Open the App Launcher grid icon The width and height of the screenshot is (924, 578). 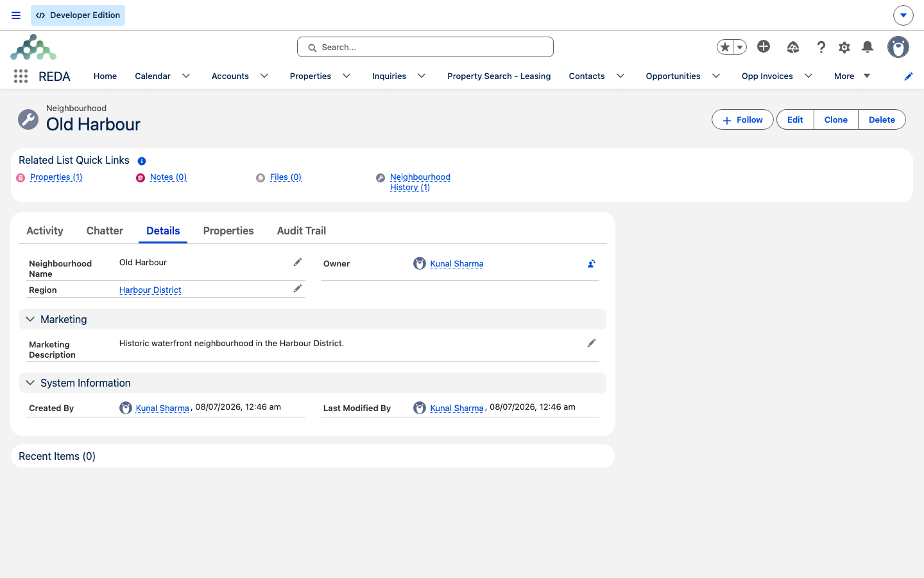(21, 76)
